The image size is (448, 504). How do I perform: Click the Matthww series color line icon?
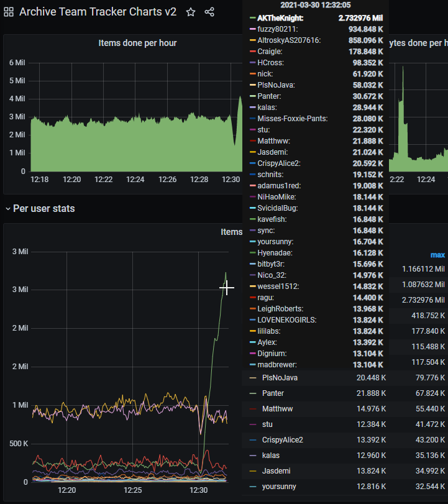coord(252,409)
